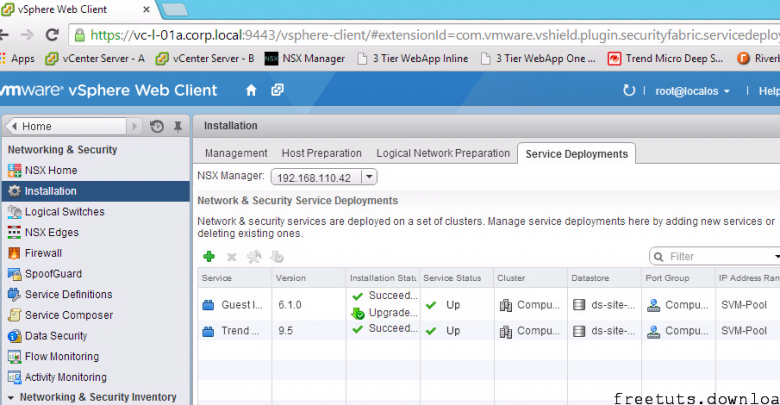Screen dimensions: 780x405
Task: Click the new window link icon beside home
Action: click(277, 90)
